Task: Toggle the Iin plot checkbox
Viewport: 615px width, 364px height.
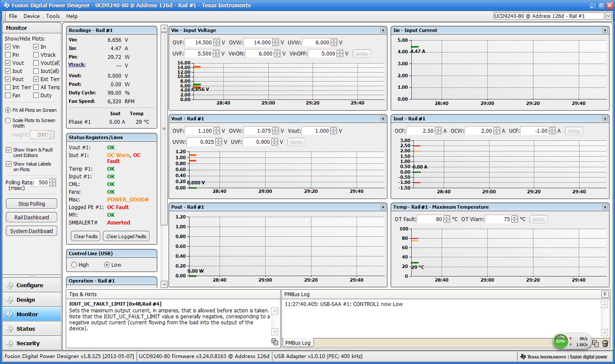Action: (36, 47)
